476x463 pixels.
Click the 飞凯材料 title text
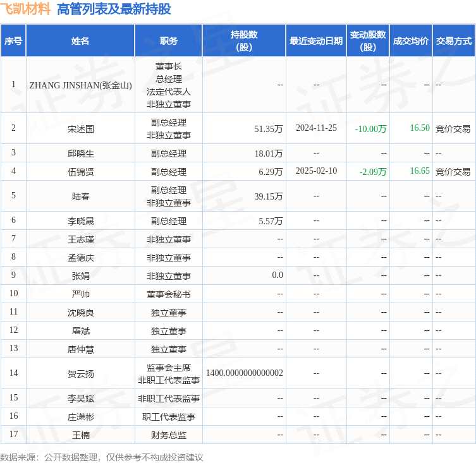point(25,9)
